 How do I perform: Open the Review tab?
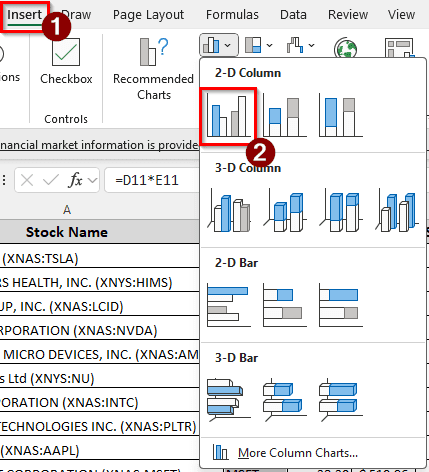click(348, 15)
